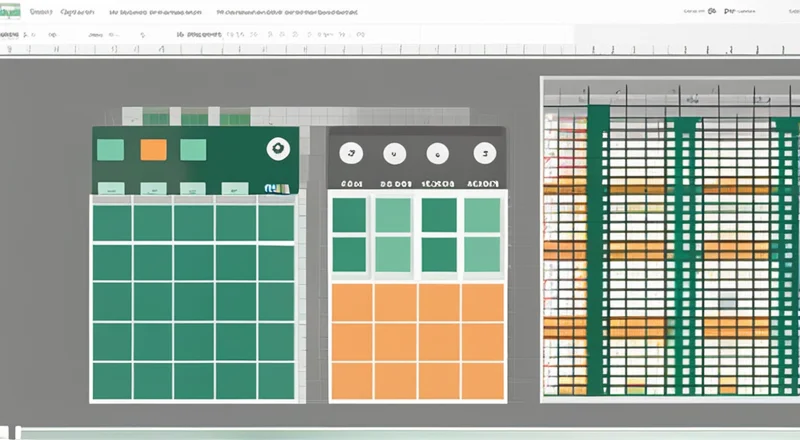The height and width of the screenshot is (440, 800).
Task: Click the small multicolor icon at the green header's bottom-right
Action: [276, 187]
